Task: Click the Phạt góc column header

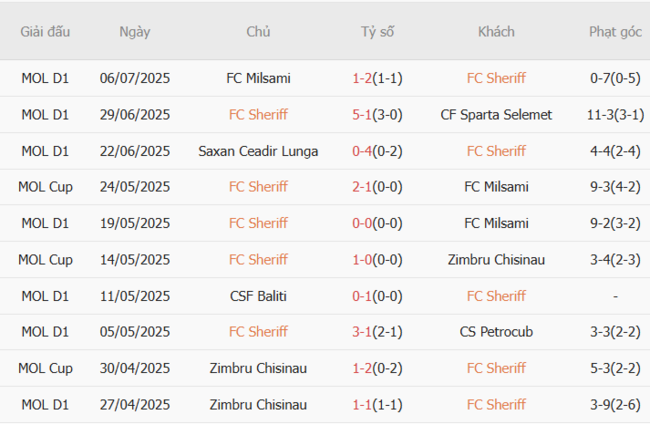Action: (x=615, y=31)
